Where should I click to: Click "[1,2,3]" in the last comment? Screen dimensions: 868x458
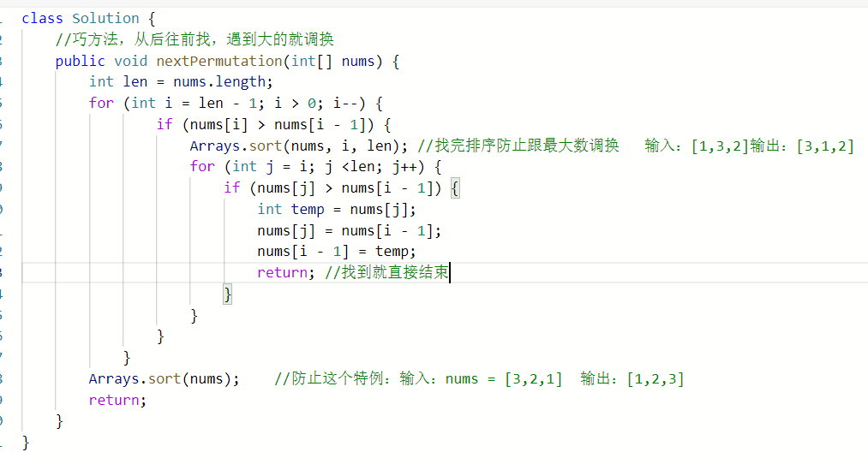click(x=655, y=379)
